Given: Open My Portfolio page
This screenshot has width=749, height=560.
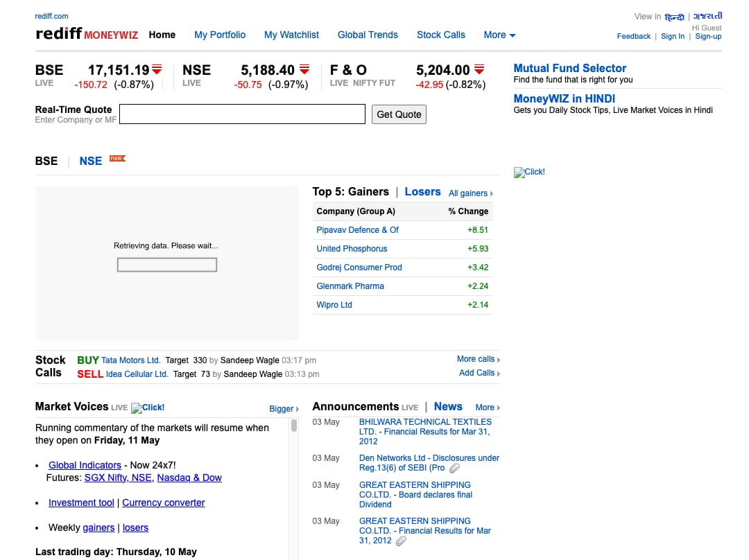Looking at the screenshot, I should (220, 35).
